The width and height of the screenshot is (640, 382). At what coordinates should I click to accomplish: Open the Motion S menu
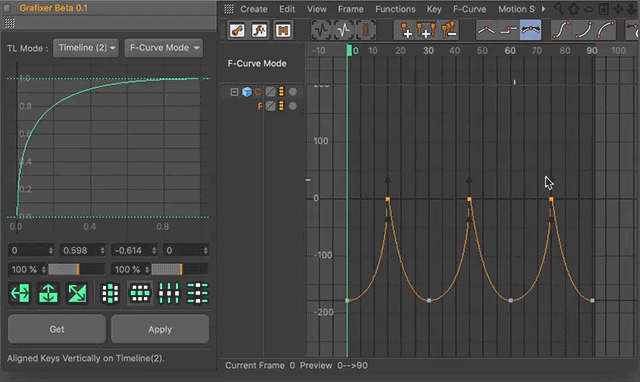click(516, 9)
